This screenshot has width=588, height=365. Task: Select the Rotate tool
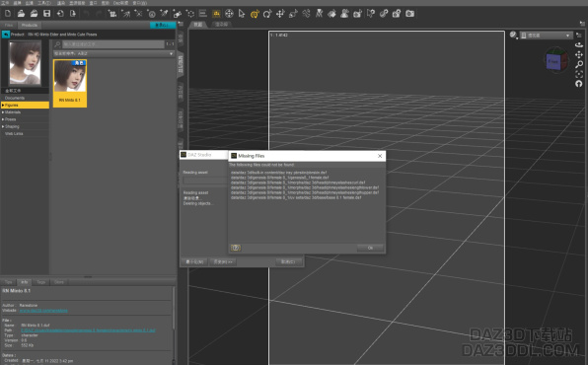click(267, 14)
